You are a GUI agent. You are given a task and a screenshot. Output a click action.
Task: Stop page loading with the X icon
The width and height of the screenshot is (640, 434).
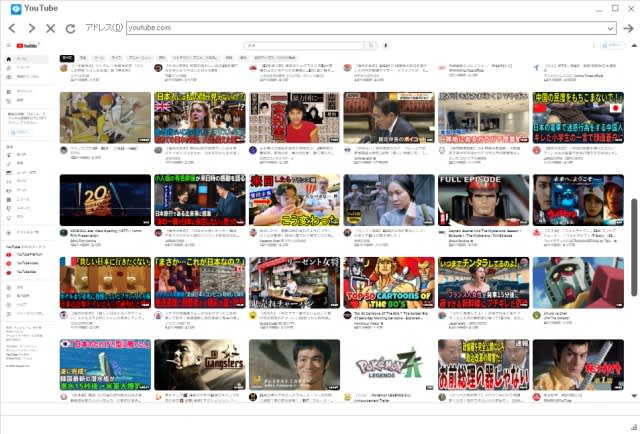(51, 28)
